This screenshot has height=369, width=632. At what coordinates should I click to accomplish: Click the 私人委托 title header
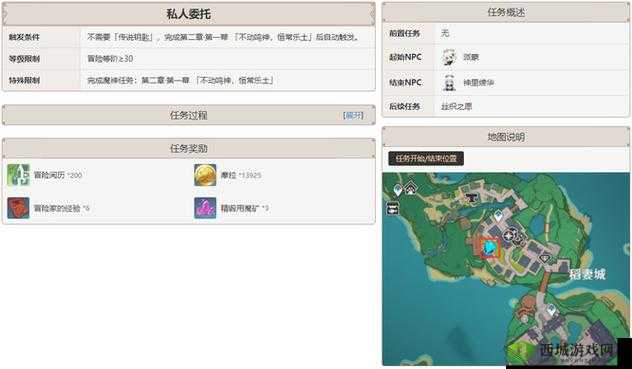coord(189,14)
